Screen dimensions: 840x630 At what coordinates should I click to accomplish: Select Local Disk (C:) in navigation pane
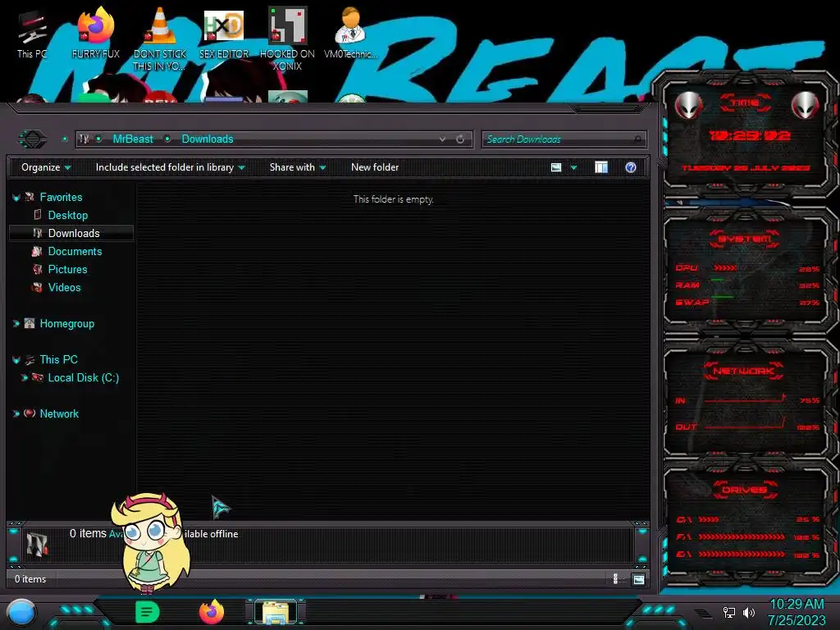[84, 377]
